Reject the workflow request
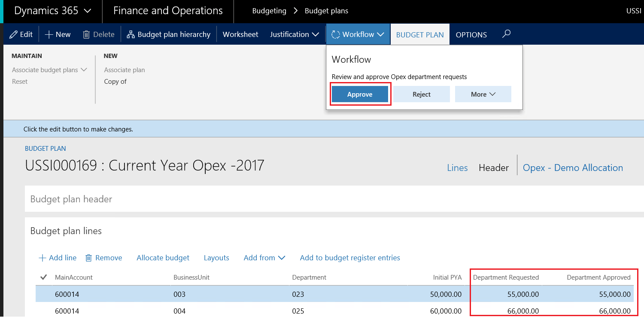This screenshot has height=317, width=644. point(421,94)
